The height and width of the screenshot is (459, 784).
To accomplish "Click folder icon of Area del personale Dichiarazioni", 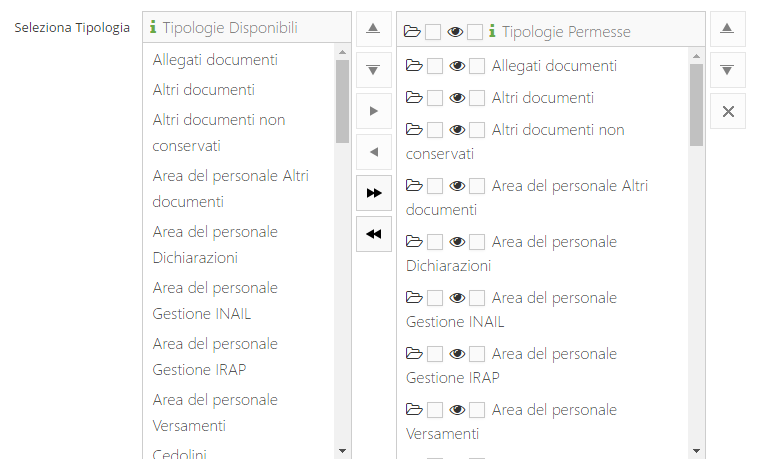I will [414, 242].
